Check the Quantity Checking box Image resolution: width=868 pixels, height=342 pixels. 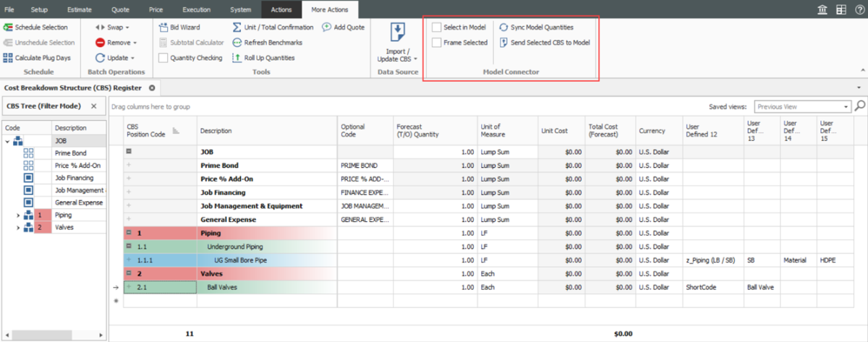click(163, 58)
